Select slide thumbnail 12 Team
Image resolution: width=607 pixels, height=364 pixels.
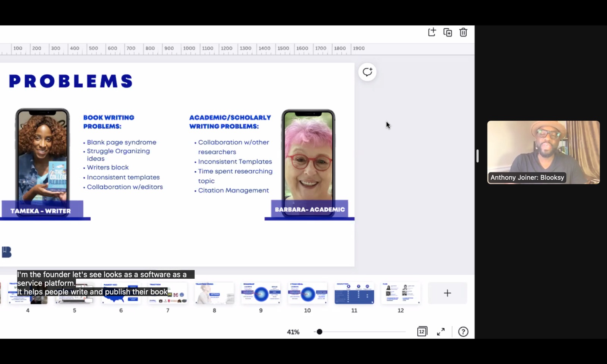(401, 293)
